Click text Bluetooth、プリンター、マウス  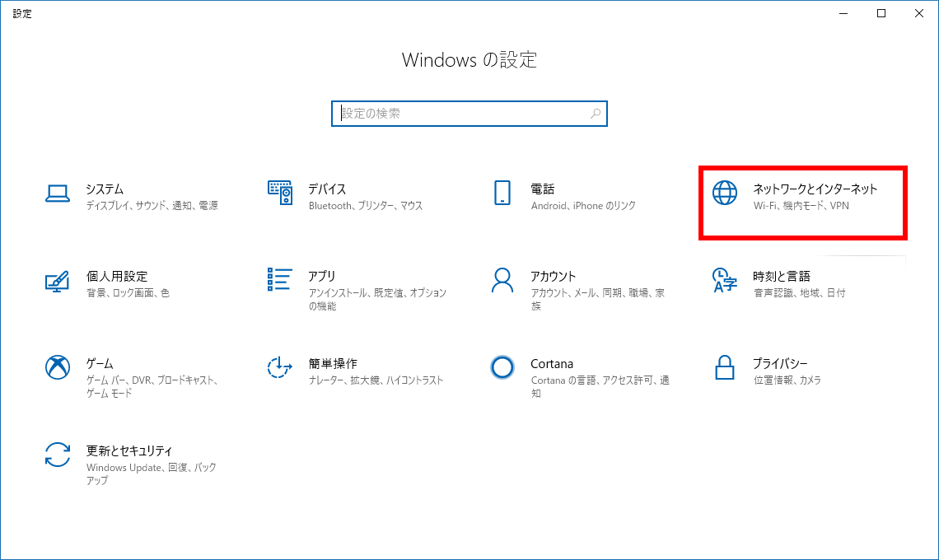366,205
